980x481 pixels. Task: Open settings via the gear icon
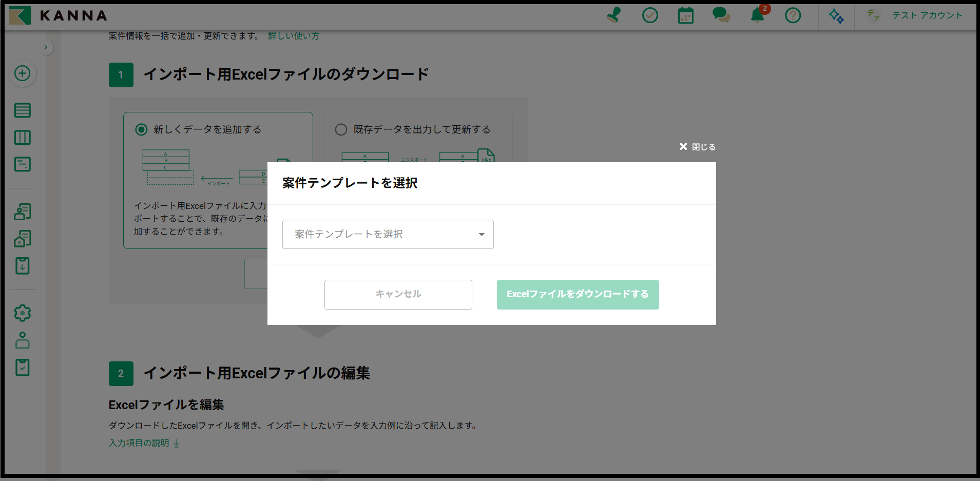[x=22, y=313]
